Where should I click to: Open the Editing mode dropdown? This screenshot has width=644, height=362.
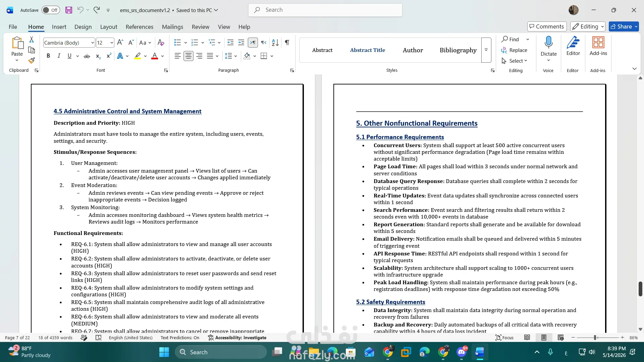tap(588, 26)
